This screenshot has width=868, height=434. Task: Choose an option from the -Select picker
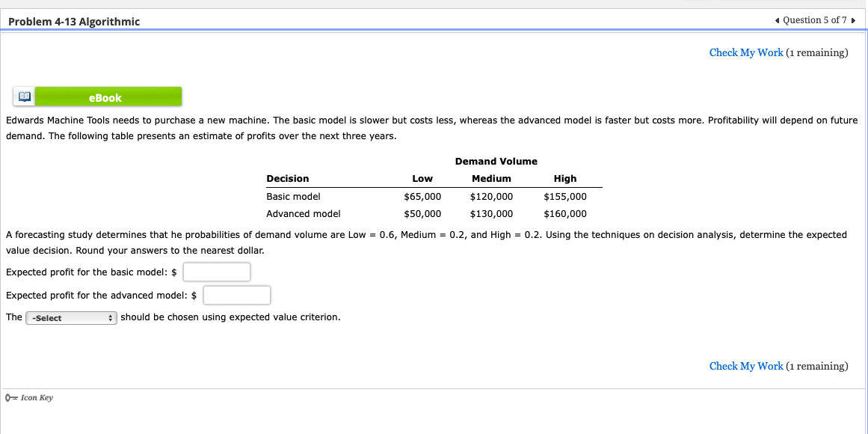[x=71, y=317]
